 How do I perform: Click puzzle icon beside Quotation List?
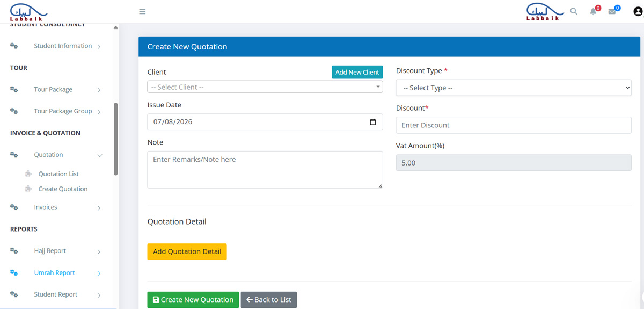coord(28,174)
